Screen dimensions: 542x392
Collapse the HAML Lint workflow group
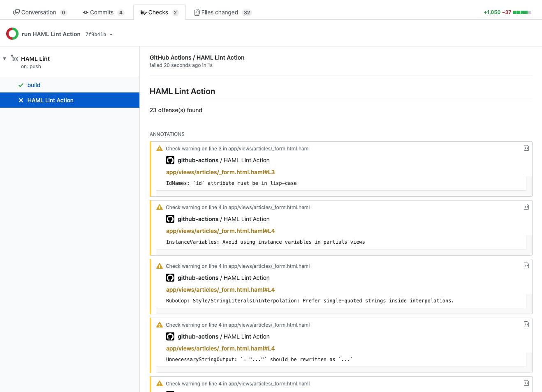point(5,58)
